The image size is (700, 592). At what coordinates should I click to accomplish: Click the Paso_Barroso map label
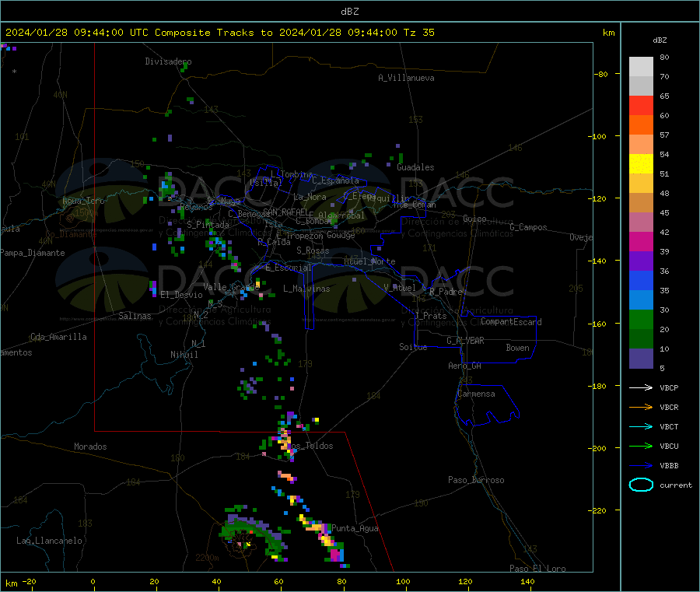click(x=476, y=480)
